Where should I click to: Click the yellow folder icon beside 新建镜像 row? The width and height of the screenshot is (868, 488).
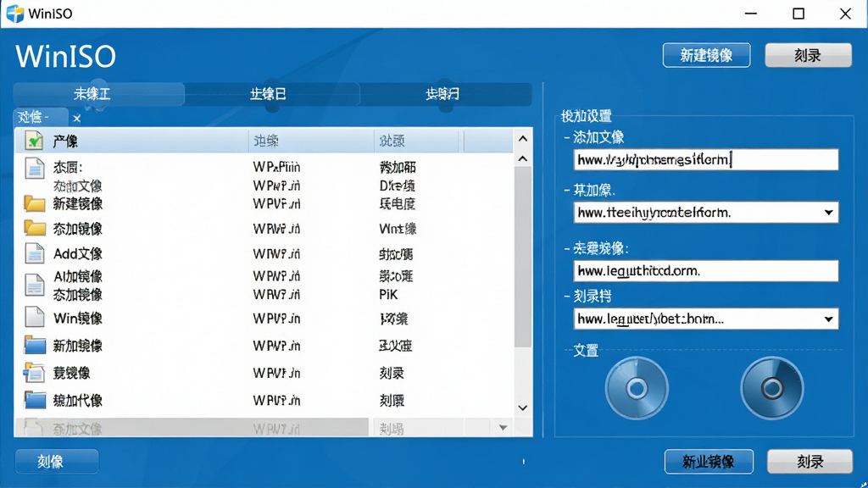coord(34,203)
